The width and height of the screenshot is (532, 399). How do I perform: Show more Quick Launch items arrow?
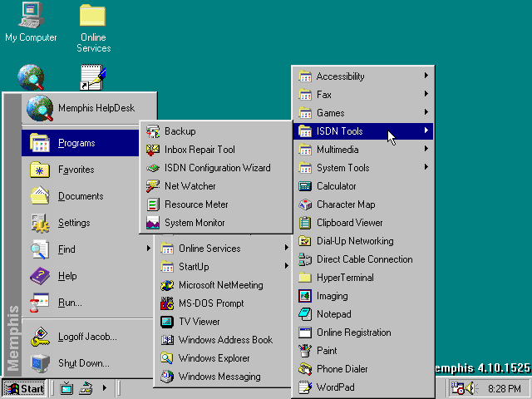tap(105, 388)
